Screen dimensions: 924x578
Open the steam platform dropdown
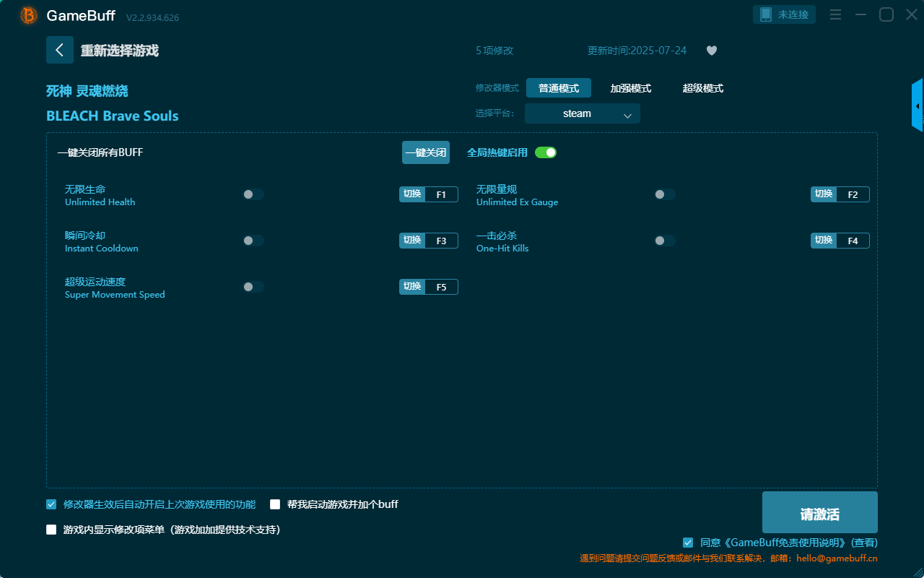(x=582, y=113)
